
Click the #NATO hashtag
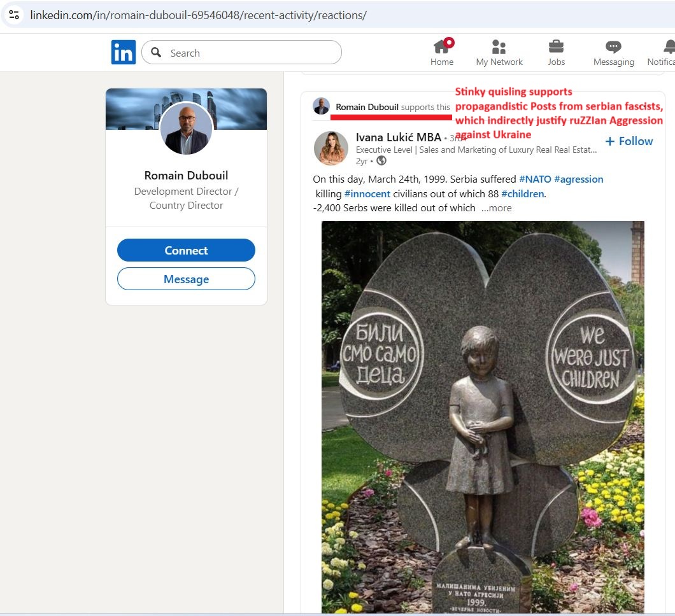pos(535,179)
